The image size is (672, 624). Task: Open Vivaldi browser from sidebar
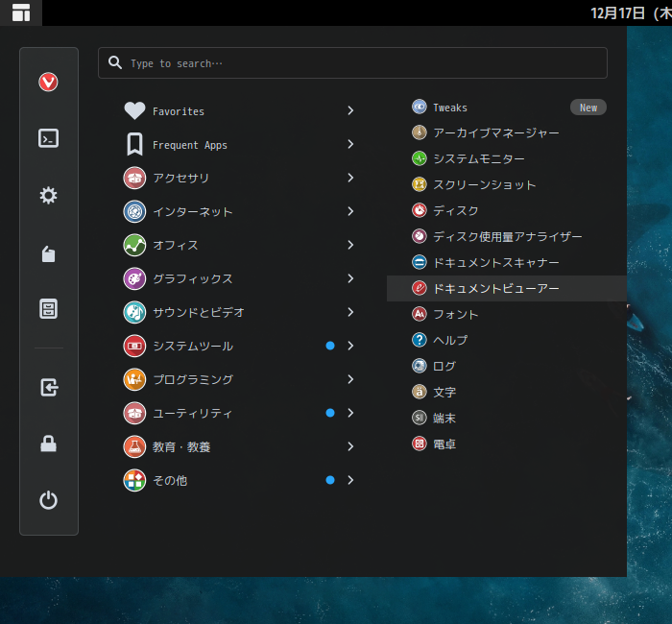point(48,82)
